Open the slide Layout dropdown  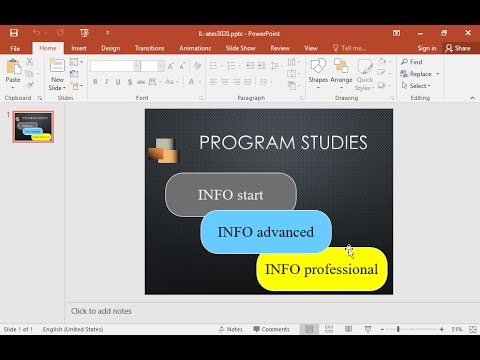click(76, 62)
